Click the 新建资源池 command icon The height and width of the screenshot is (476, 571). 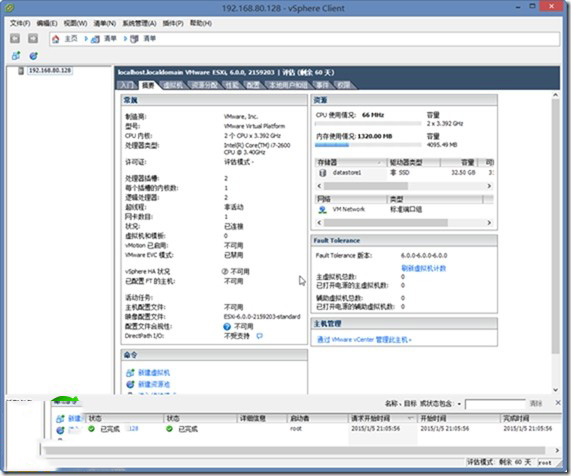click(130, 384)
